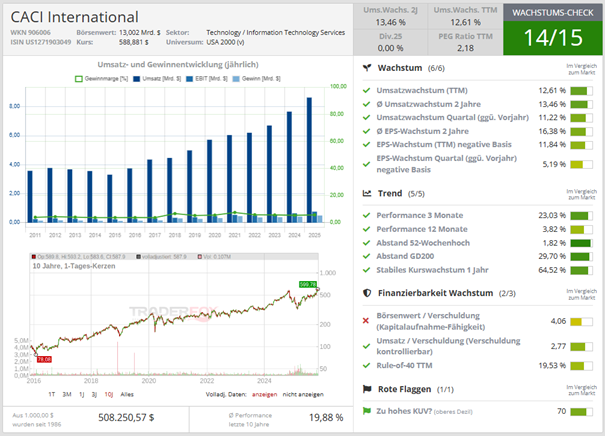Click the green flag beside Zu hohes KUV
605x436 pixels.
367,411
